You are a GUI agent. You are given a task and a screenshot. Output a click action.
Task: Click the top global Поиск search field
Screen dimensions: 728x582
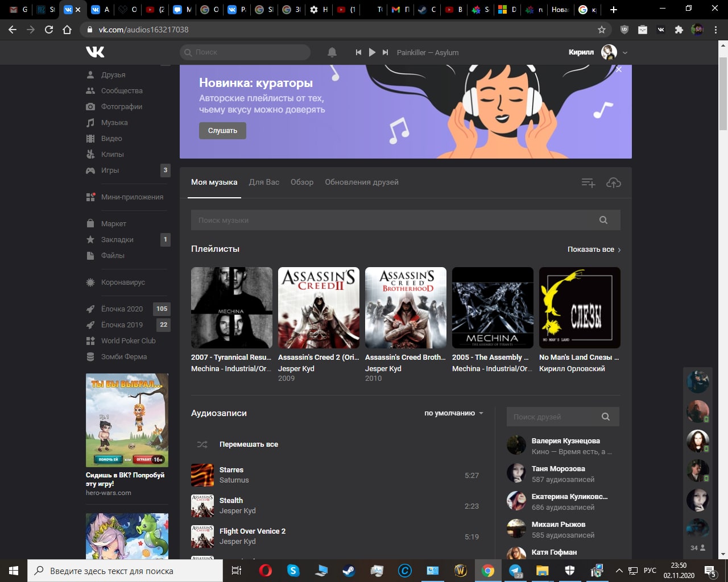[245, 52]
